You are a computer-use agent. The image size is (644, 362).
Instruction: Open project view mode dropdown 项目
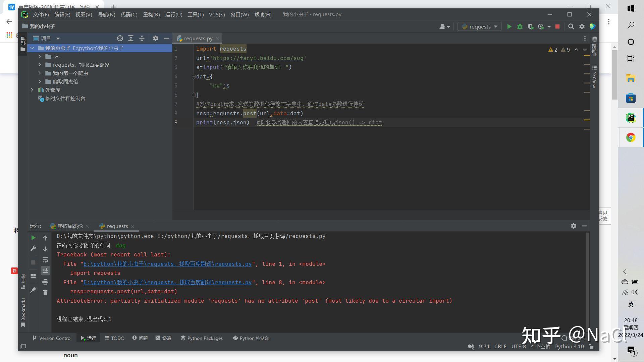(x=46, y=38)
